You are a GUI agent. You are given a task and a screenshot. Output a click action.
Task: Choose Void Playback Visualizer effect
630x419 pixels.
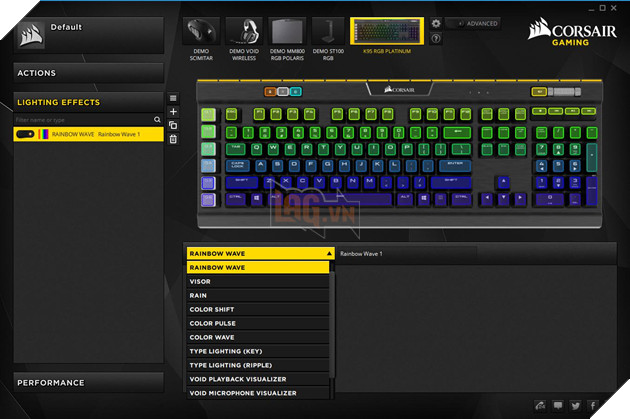tap(258, 379)
